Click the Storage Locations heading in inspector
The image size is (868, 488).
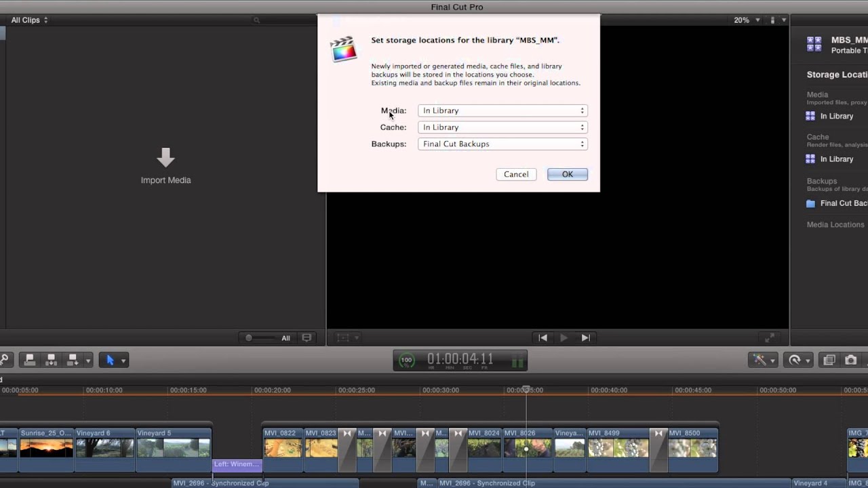coord(837,75)
